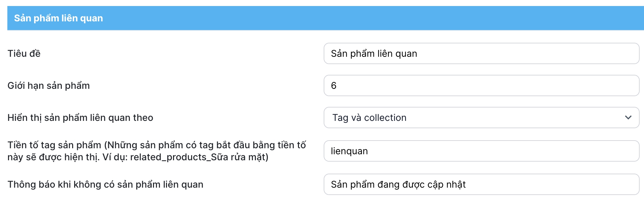Image resolution: width=644 pixels, height=201 pixels.
Task: Click the word 'collection' in the dropdown
Action: coord(385,118)
